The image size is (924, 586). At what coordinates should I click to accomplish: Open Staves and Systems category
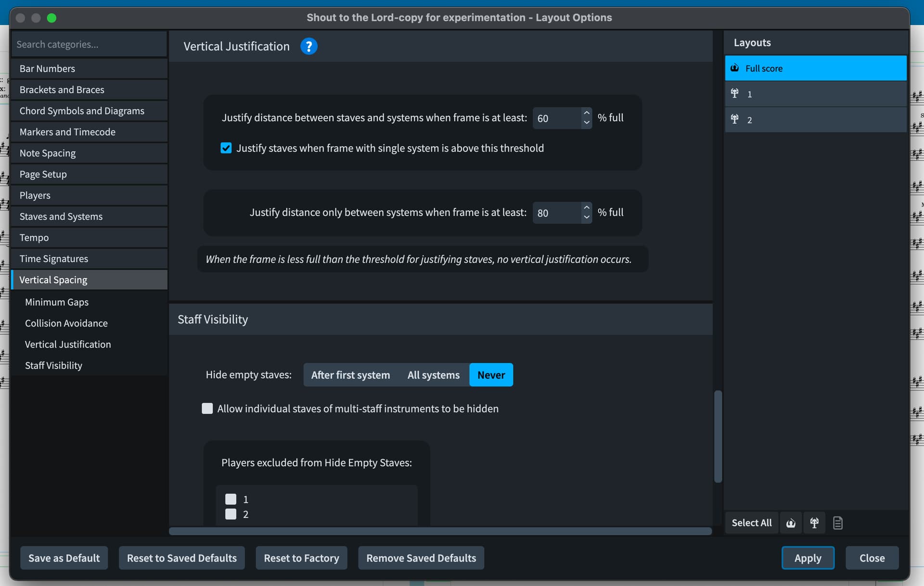point(61,217)
